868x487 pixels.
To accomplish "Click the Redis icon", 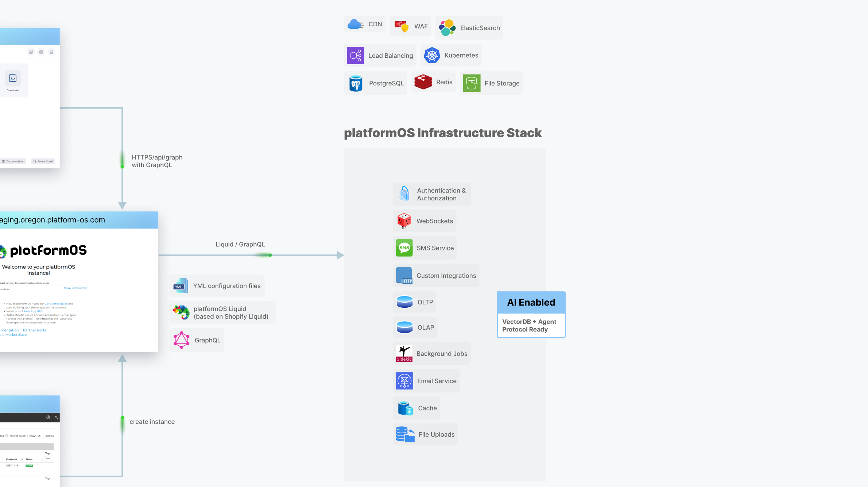I will pos(424,82).
